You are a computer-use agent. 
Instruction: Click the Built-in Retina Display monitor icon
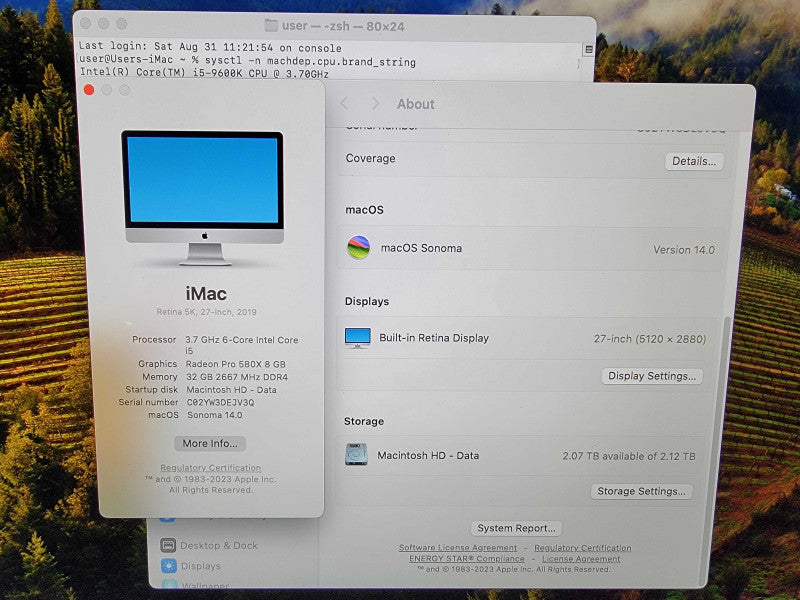pyautogui.click(x=358, y=338)
